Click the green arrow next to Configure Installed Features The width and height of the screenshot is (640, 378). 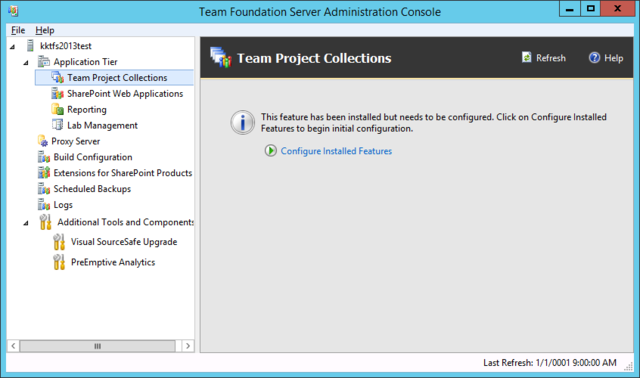(x=271, y=151)
